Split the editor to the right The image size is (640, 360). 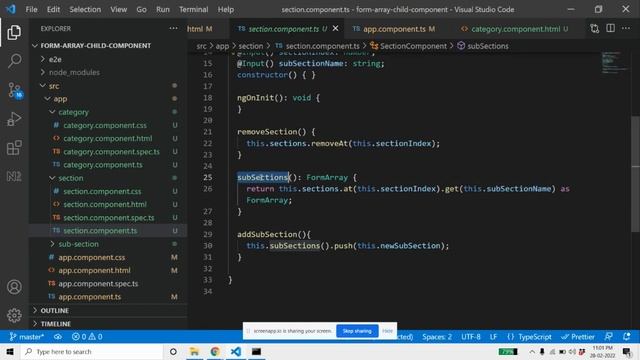[611, 28]
